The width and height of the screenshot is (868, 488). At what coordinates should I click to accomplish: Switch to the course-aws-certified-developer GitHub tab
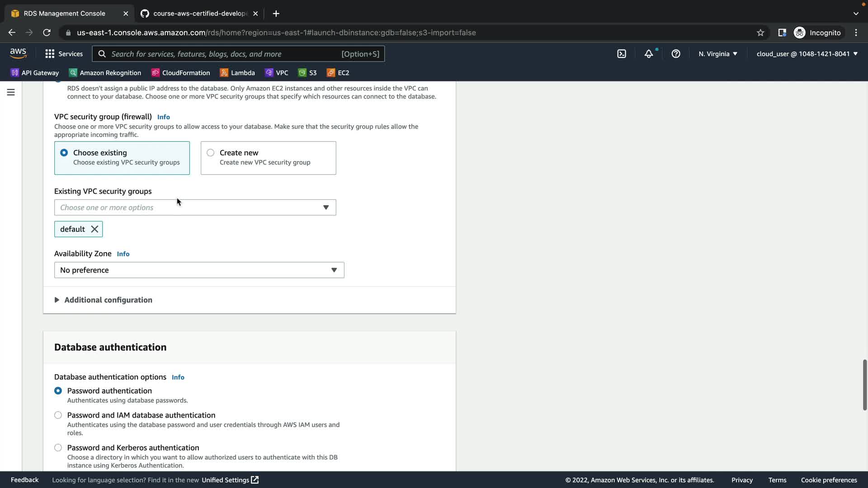[199, 14]
